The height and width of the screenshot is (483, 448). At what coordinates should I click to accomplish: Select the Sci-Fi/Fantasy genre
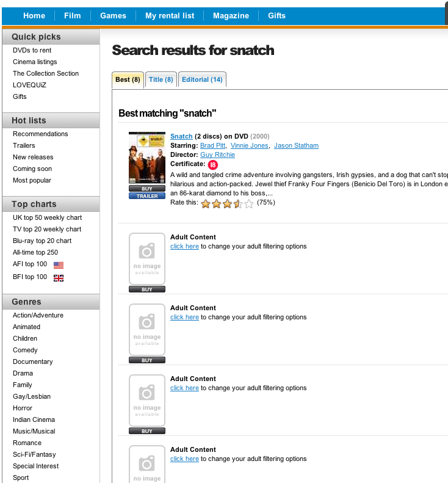[x=34, y=454]
